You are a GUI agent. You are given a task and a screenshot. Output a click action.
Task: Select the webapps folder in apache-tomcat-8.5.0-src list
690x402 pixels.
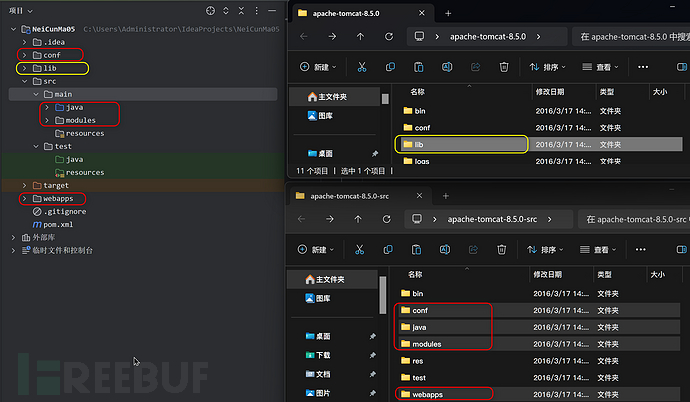pos(427,394)
